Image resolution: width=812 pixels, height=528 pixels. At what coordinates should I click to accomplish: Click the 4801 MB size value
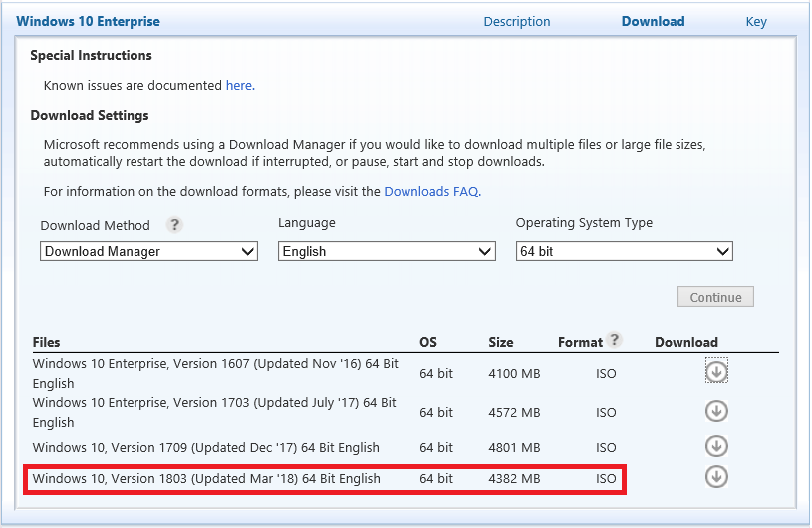[514, 447]
